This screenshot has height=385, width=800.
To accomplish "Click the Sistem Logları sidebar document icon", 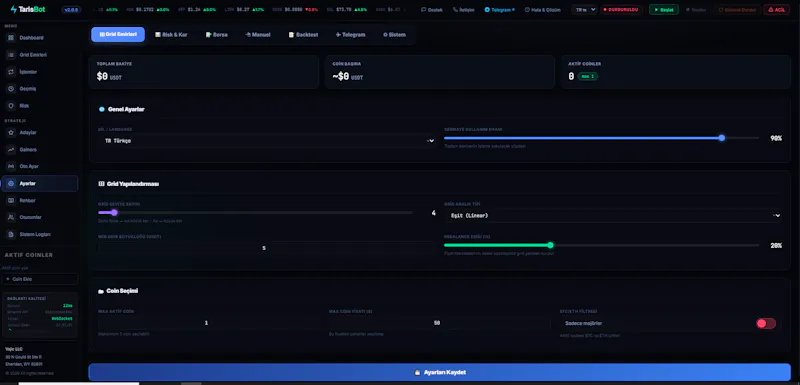I will (11, 234).
